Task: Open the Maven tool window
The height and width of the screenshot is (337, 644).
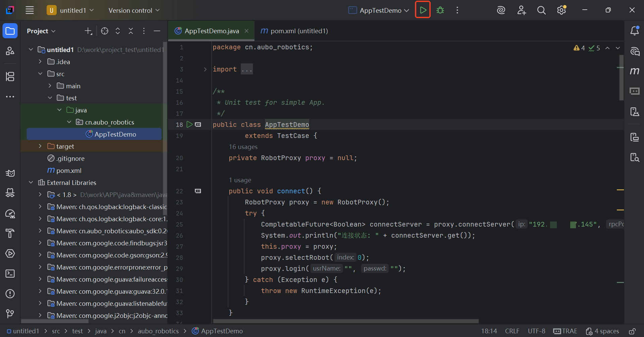Action: (634, 71)
